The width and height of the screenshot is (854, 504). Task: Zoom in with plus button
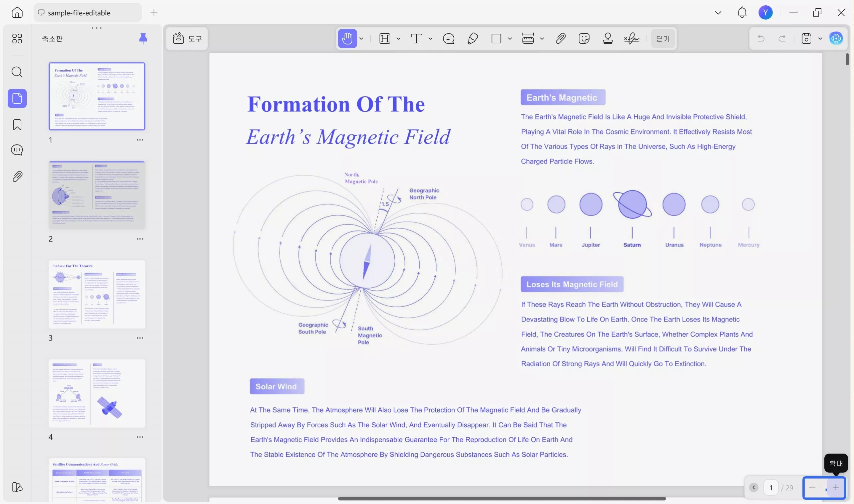pyautogui.click(x=836, y=487)
